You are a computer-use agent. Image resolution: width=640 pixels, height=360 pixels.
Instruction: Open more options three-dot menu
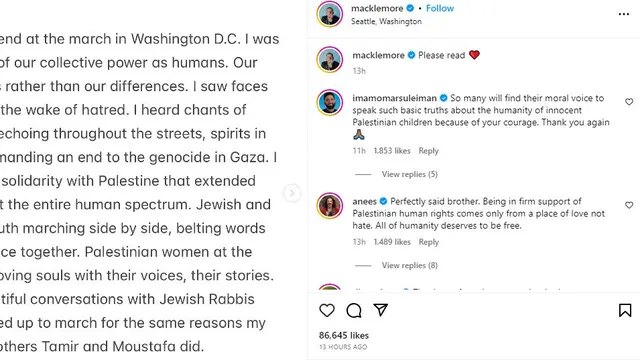point(624,14)
